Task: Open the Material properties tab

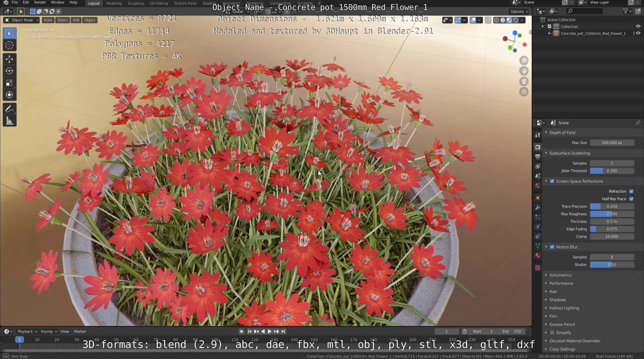Action: coord(538,255)
